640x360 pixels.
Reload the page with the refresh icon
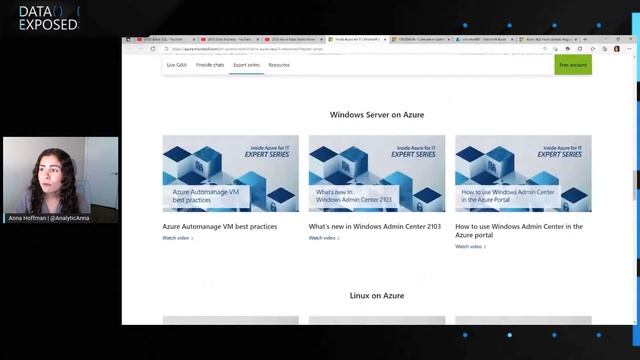tap(153, 49)
